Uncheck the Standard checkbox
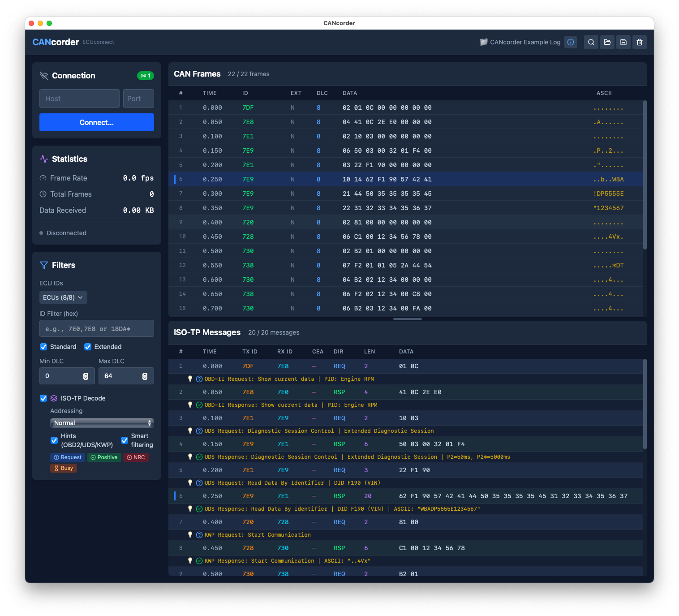679x616 pixels. coord(43,347)
